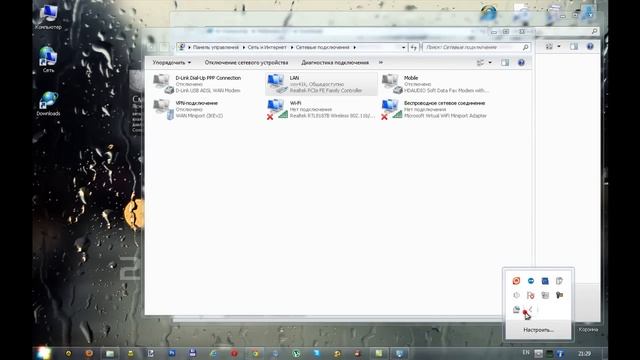Open Photoshop from the taskbar
The width and height of the screenshot is (640, 360).
(172, 353)
